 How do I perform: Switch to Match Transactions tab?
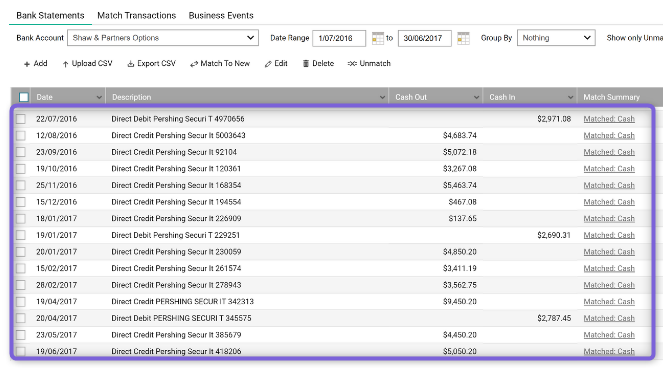[137, 16]
